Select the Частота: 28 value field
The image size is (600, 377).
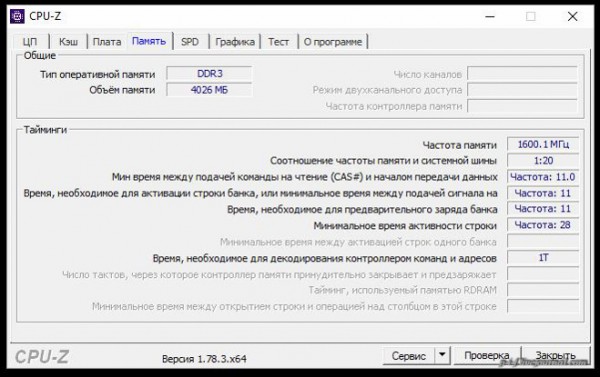click(x=543, y=225)
